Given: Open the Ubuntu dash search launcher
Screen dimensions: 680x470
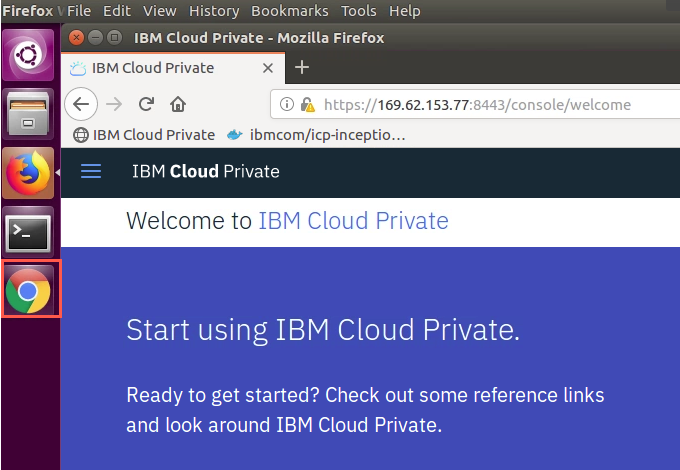Looking at the screenshot, I should [28, 55].
